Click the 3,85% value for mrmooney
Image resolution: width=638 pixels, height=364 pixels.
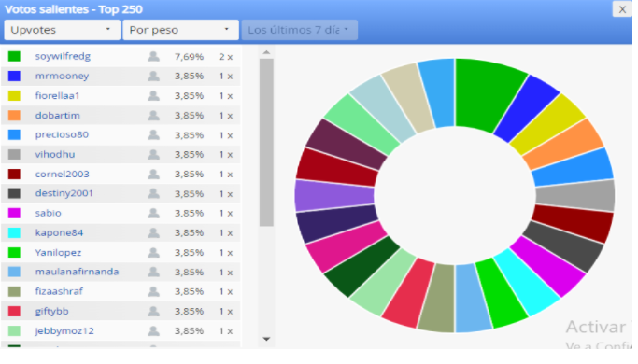tap(190, 76)
